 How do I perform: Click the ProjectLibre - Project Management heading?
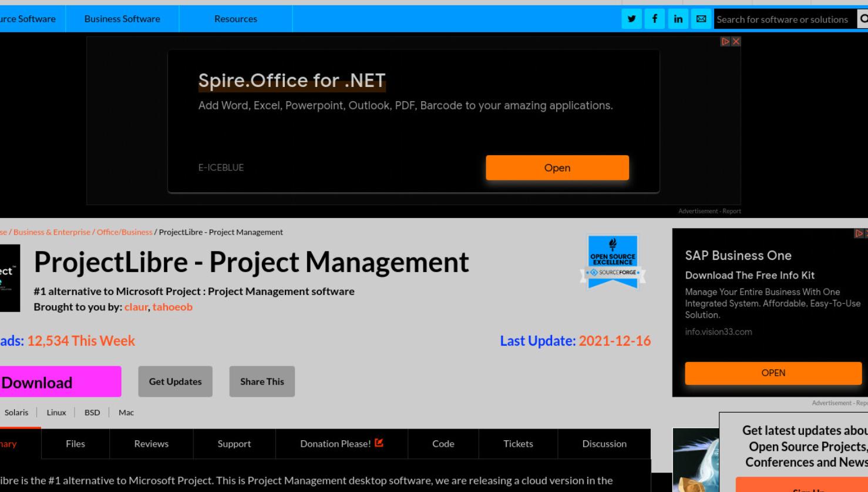point(251,262)
